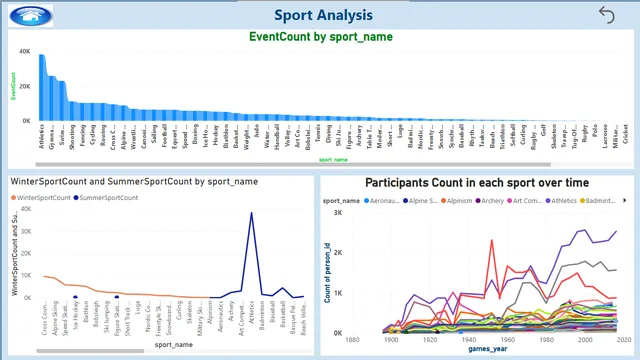Toggle WinterSportCount legend series
This screenshot has width=640, height=360.
pyautogui.click(x=40, y=198)
